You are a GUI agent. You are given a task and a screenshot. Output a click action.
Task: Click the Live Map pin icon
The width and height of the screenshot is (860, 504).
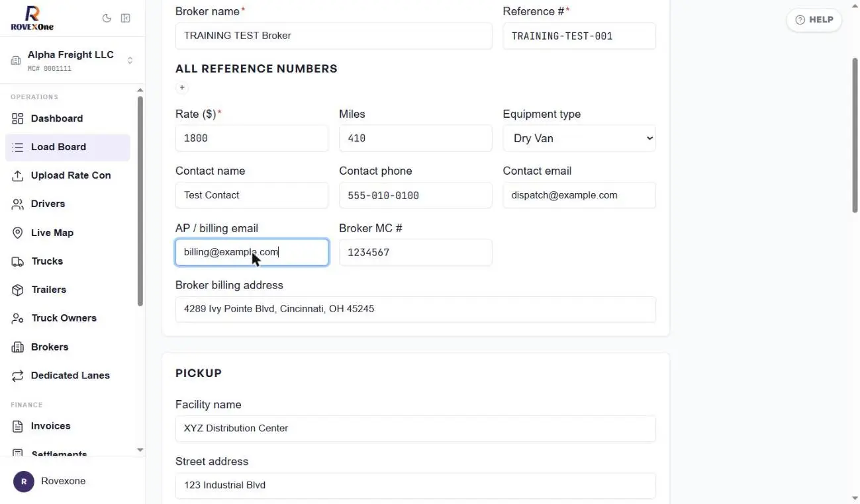tap(18, 233)
